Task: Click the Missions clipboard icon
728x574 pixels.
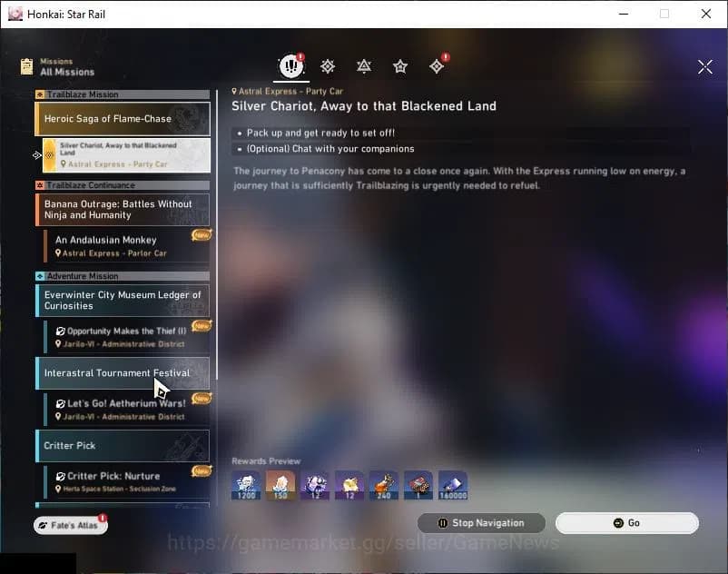Action: [x=26, y=67]
